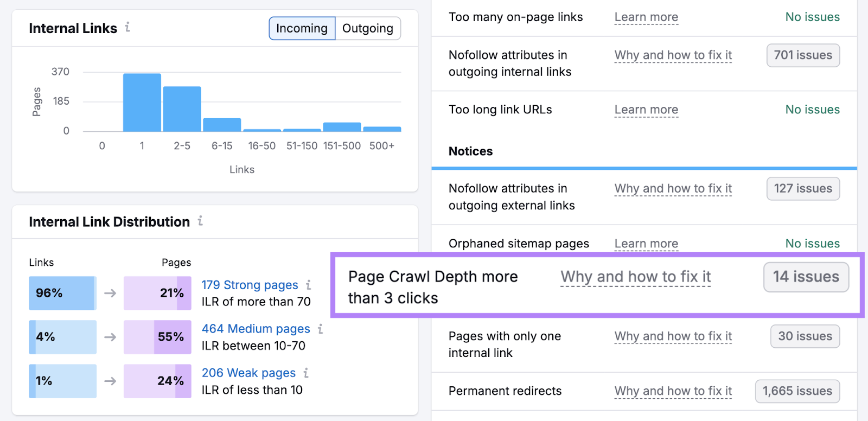Image resolution: width=868 pixels, height=421 pixels.
Task: Open 179 Strong pages link
Action: point(250,285)
